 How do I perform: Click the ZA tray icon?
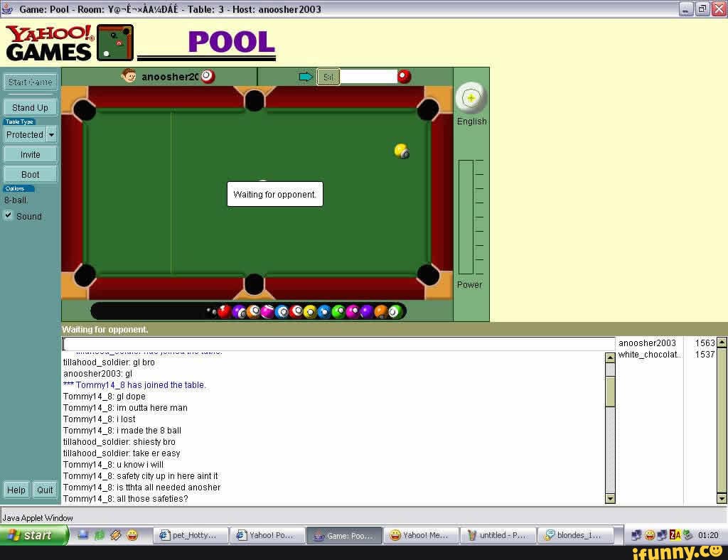pos(675,535)
